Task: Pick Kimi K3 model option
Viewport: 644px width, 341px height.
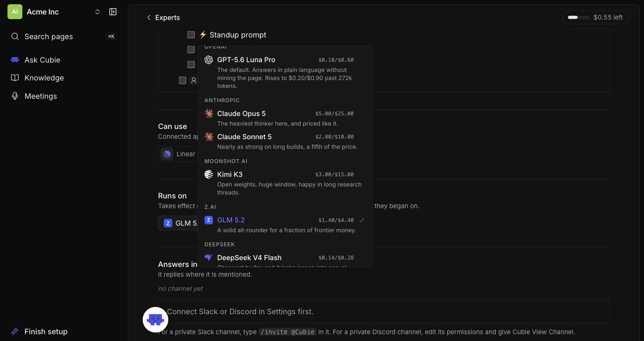Action: click(x=285, y=183)
